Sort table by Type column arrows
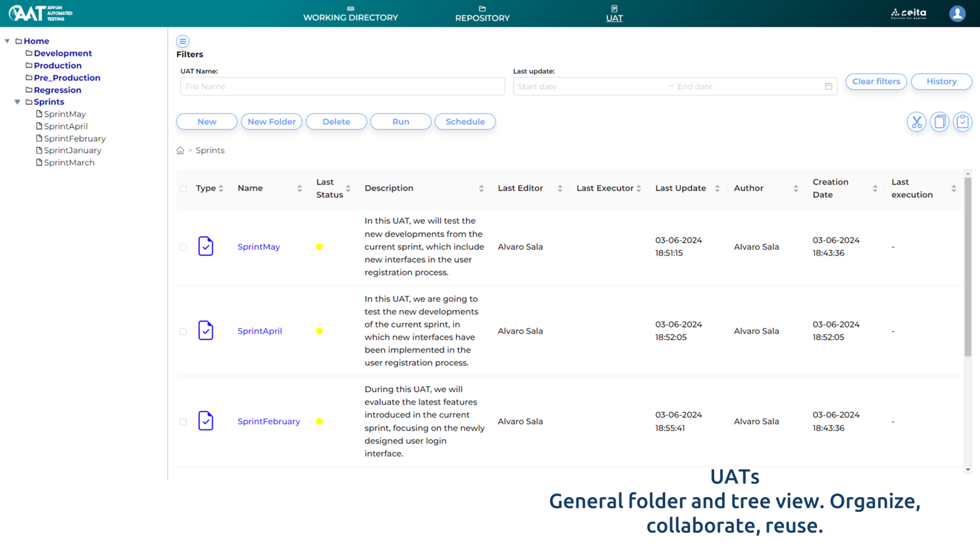The image size is (980, 551). (221, 188)
